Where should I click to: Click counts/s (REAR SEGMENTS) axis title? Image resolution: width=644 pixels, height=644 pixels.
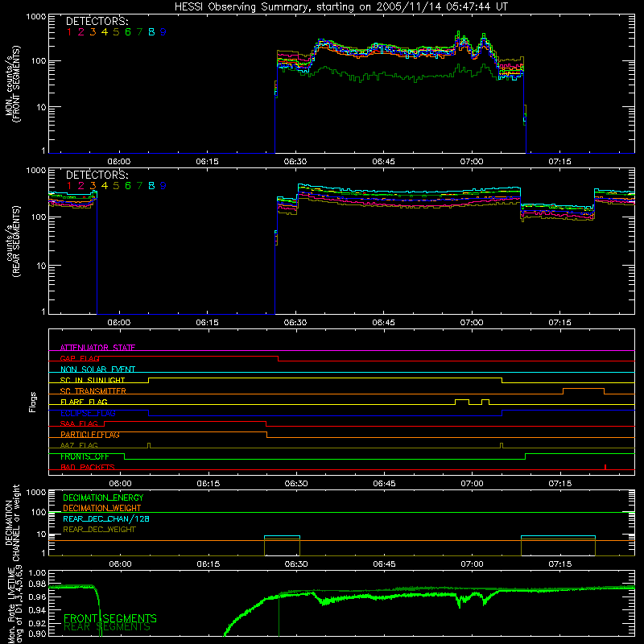pos(12,242)
